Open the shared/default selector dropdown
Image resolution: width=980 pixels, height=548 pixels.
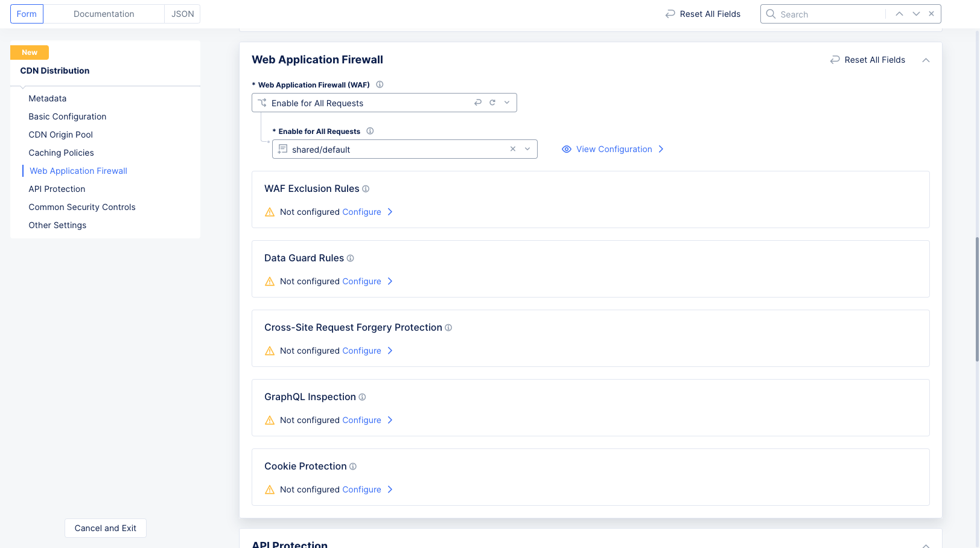point(527,149)
